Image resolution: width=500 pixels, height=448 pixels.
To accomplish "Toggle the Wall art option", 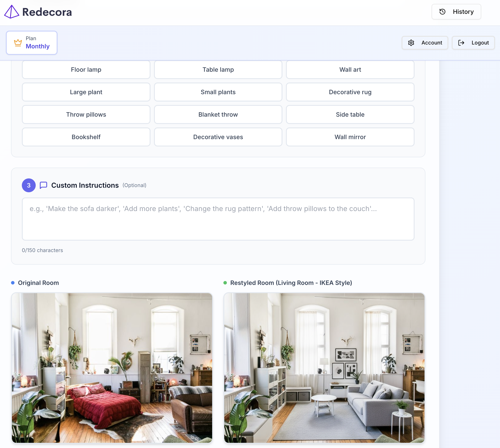I will tap(350, 70).
